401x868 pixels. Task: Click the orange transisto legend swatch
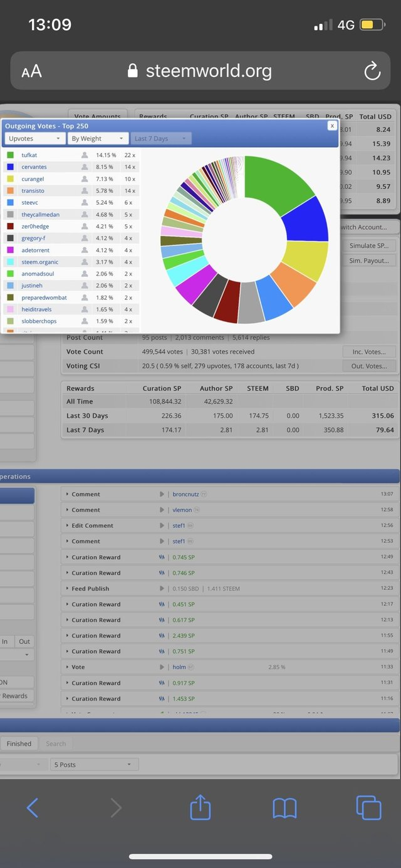(10, 191)
